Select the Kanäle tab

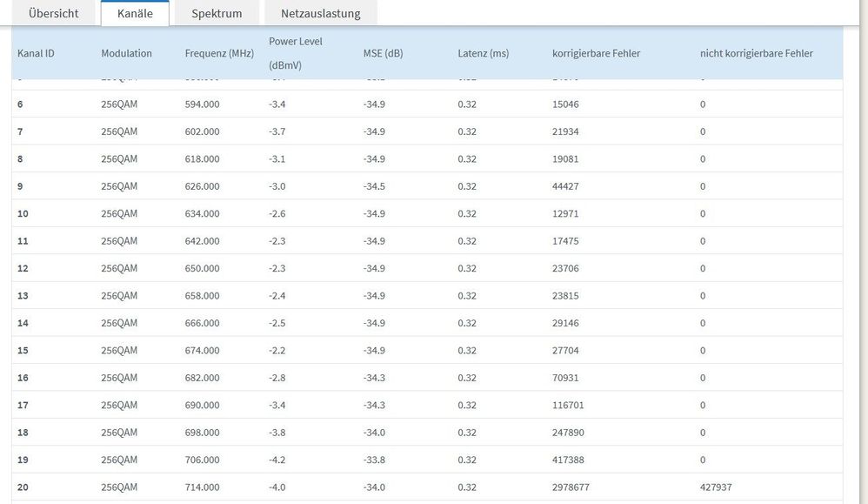coord(135,13)
